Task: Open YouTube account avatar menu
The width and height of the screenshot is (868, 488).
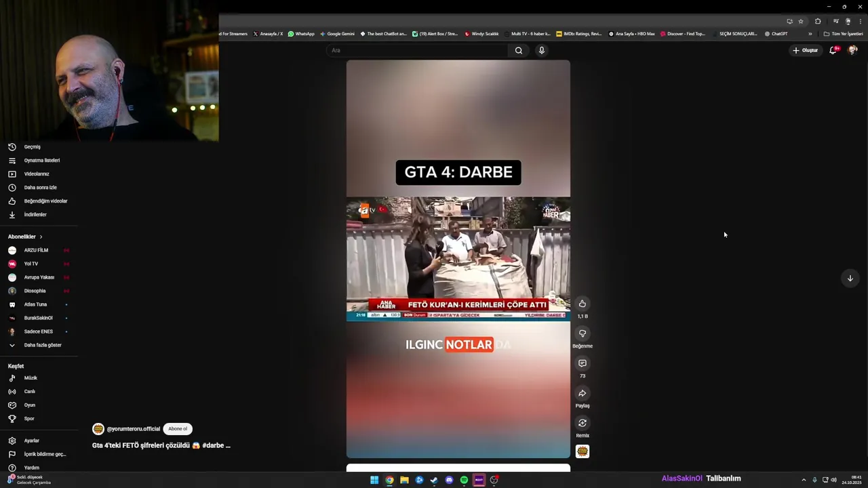Action: pos(852,50)
